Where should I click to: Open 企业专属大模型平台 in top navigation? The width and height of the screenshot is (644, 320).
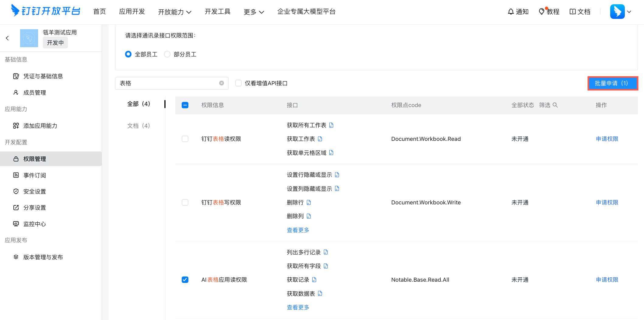pos(306,12)
